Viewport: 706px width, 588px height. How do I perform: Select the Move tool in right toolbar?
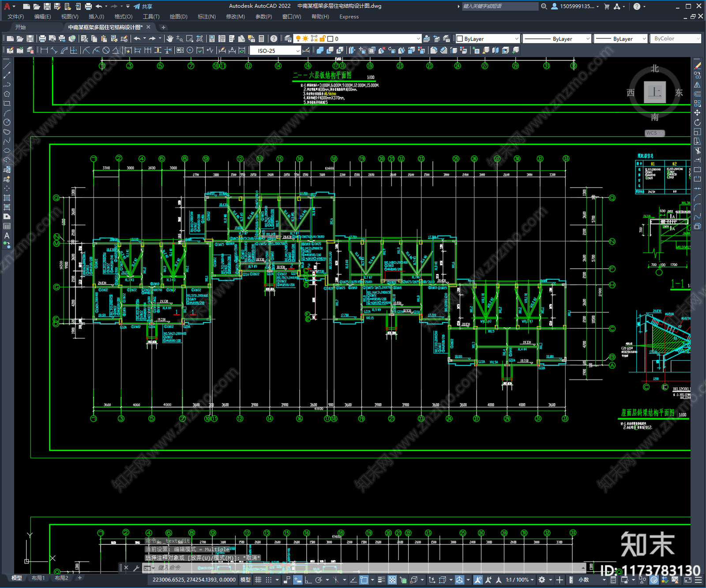697,113
